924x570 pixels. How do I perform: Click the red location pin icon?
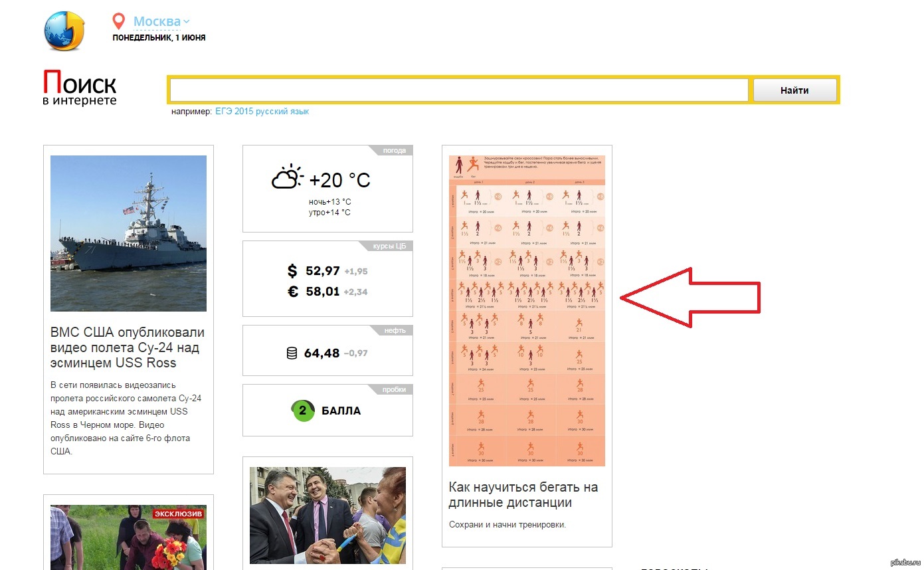click(119, 21)
